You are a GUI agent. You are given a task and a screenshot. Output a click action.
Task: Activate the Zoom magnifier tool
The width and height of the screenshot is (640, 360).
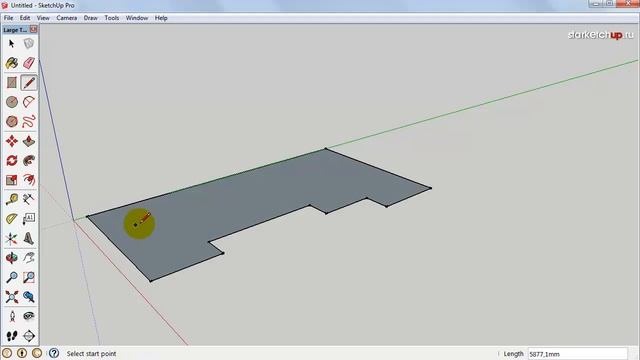[11, 278]
